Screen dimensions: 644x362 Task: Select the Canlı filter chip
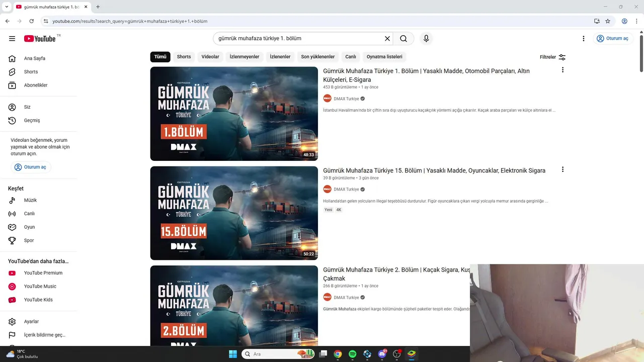(x=351, y=57)
